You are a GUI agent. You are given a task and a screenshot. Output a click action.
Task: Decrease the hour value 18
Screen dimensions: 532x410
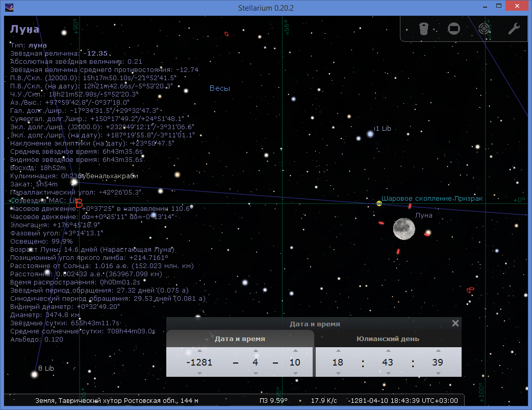point(338,373)
